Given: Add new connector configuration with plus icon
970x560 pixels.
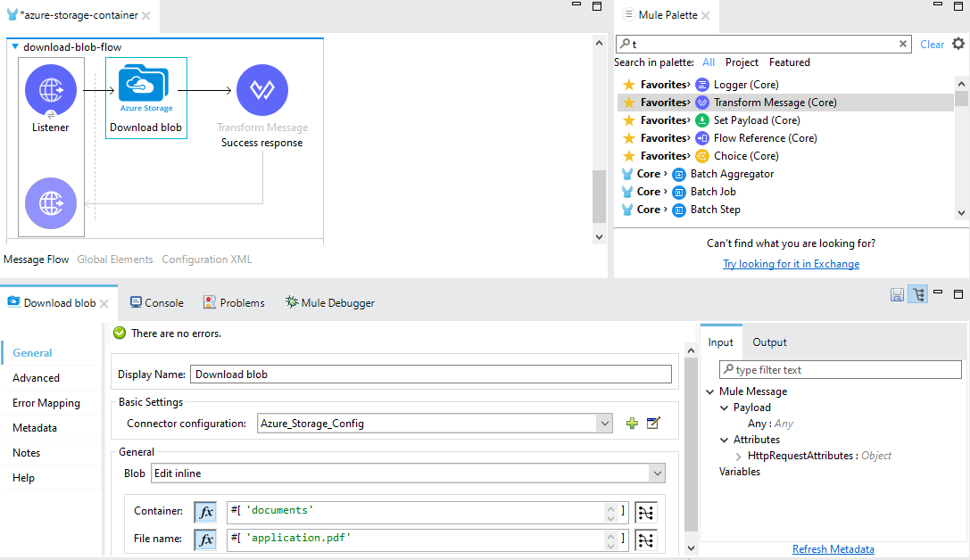Looking at the screenshot, I should (632, 424).
